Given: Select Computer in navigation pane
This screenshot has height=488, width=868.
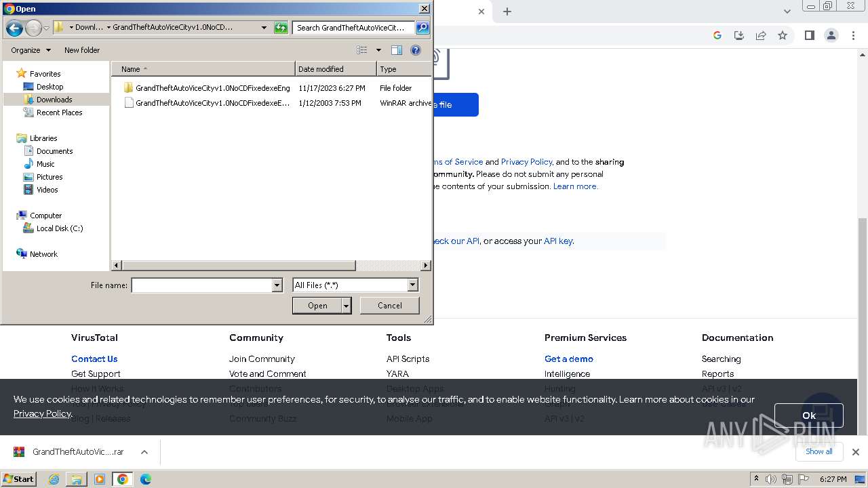Looking at the screenshot, I should click(x=45, y=216).
